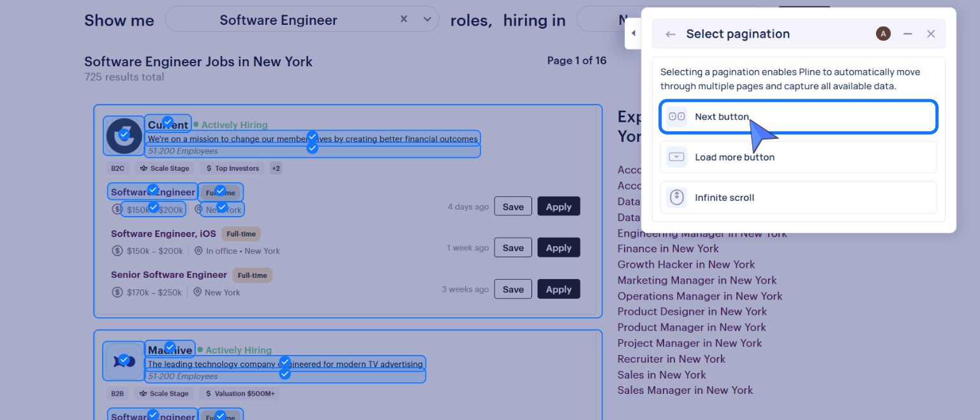Open Recruiter in New York link
The image size is (980, 420).
pyautogui.click(x=671, y=359)
